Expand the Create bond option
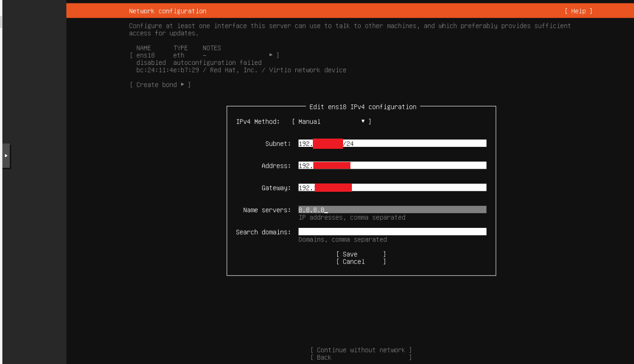 click(x=160, y=84)
